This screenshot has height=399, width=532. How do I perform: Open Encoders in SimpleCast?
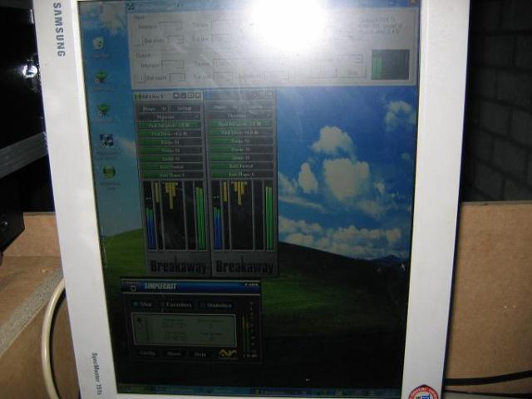[x=176, y=305]
